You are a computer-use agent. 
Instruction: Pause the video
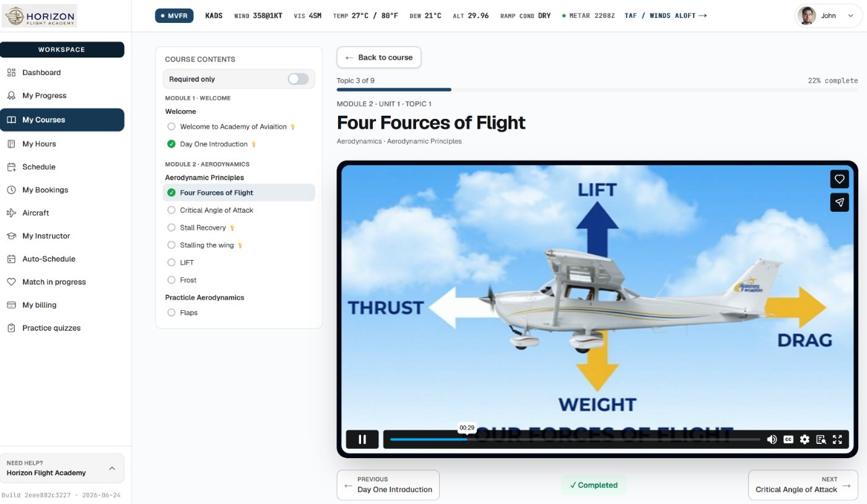(x=362, y=440)
